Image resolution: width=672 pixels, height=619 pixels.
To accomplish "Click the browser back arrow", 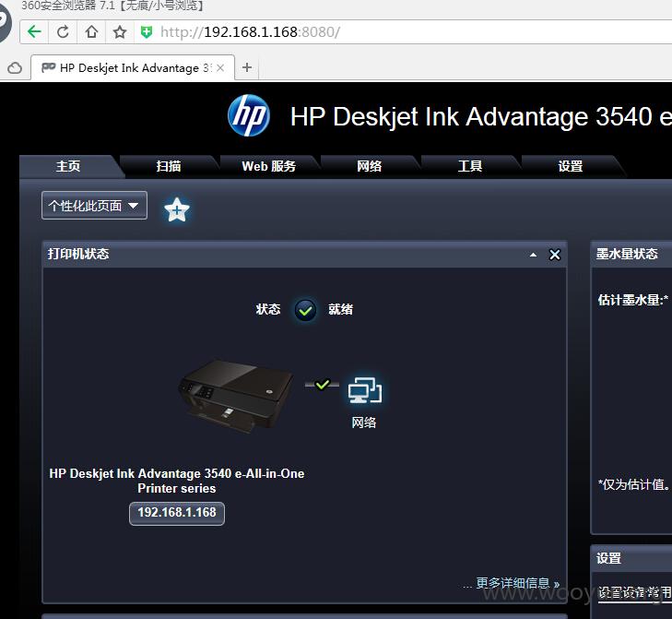I will (x=34, y=31).
